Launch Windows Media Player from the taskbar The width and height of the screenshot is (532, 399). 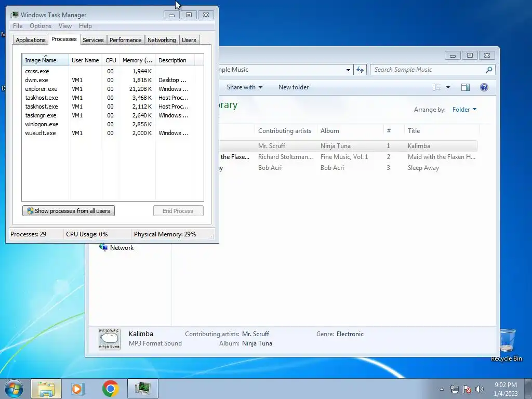[x=78, y=389]
